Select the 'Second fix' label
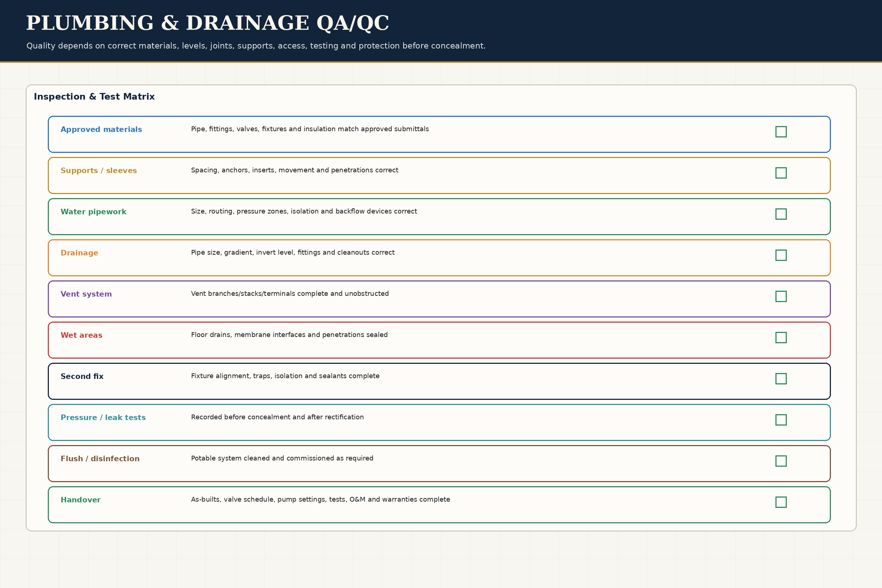The width and height of the screenshot is (882, 588). tap(82, 376)
